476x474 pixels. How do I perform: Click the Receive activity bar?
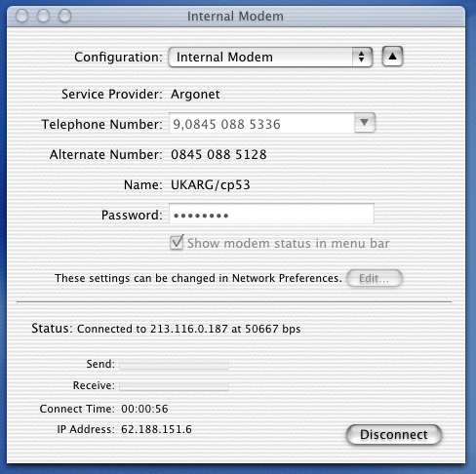click(174, 386)
